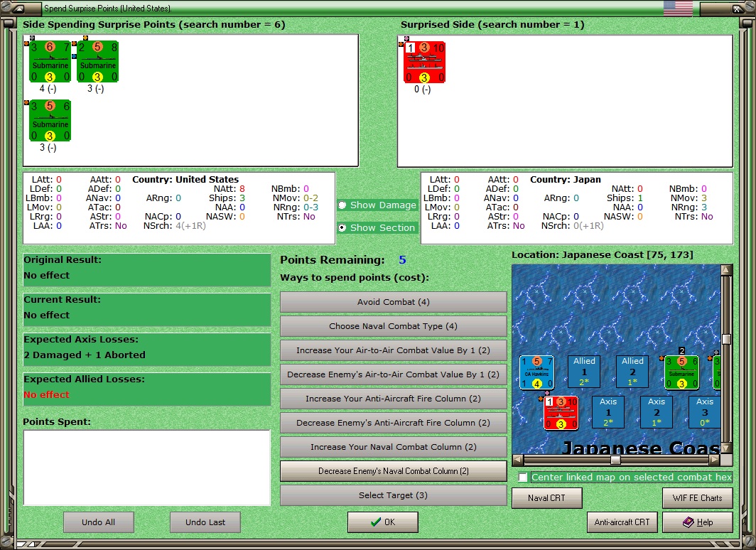Click the Allied 1 sea box on the map

pyautogui.click(x=584, y=372)
